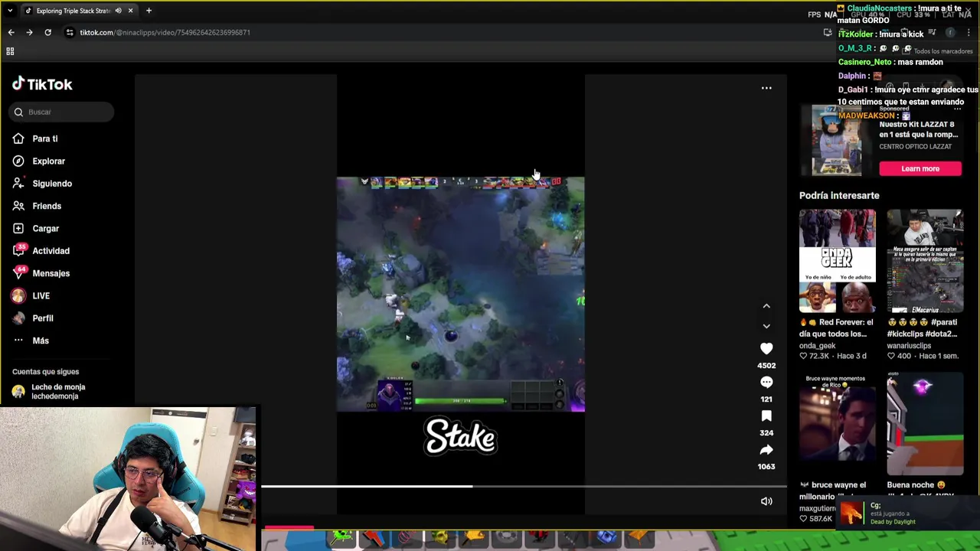Go to next video with down chevron
Screen dimensions: 980x551
click(x=766, y=326)
